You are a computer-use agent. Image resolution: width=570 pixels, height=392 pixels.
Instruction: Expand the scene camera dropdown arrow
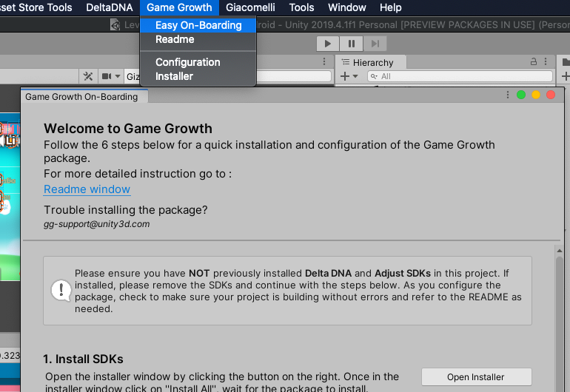pos(118,76)
